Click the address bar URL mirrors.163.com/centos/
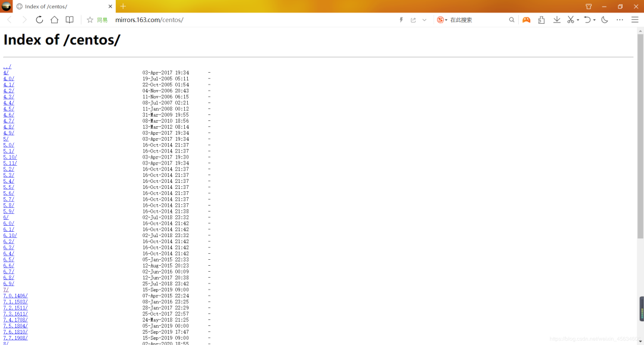 click(x=149, y=20)
